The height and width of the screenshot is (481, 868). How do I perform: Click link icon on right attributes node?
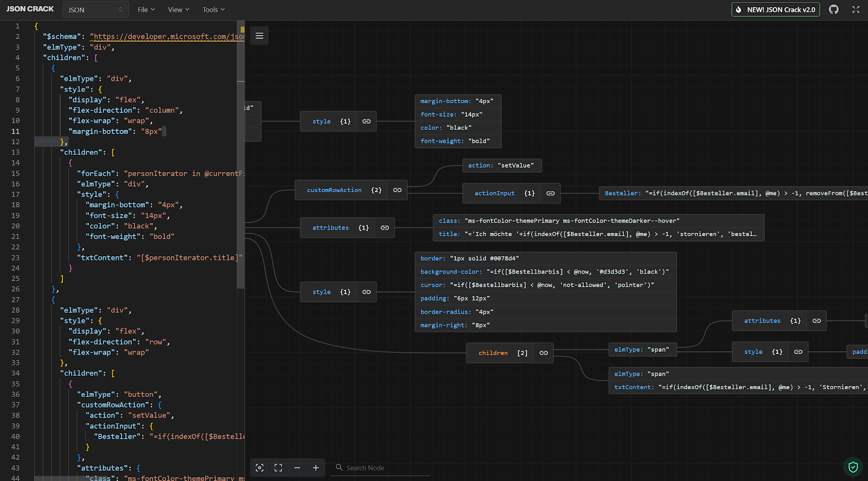coord(816,321)
